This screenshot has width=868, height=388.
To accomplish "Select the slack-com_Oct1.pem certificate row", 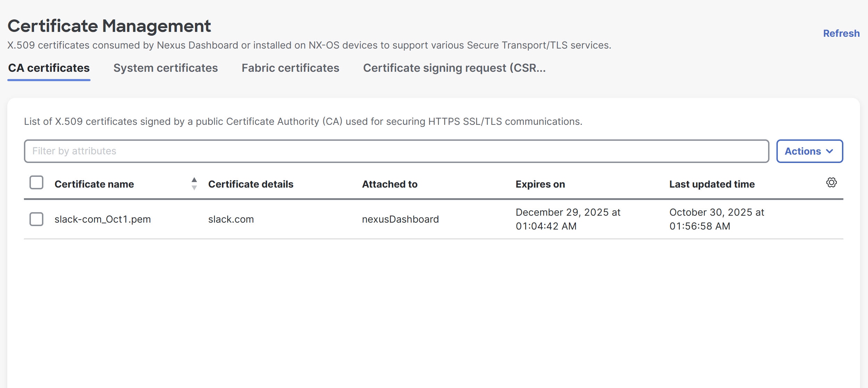I will (x=103, y=219).
